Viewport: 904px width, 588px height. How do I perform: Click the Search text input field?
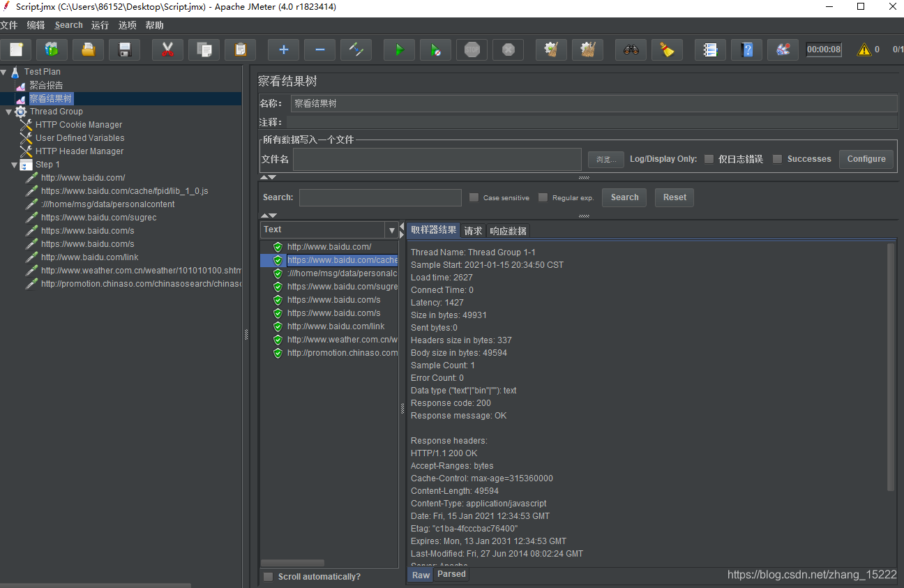pyautogui.click(x=380, y=197)
